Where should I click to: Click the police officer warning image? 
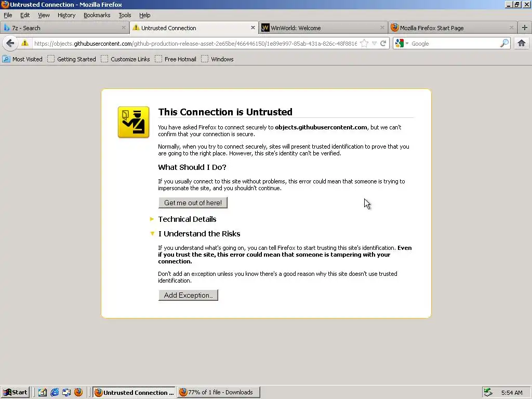(134, 123)
